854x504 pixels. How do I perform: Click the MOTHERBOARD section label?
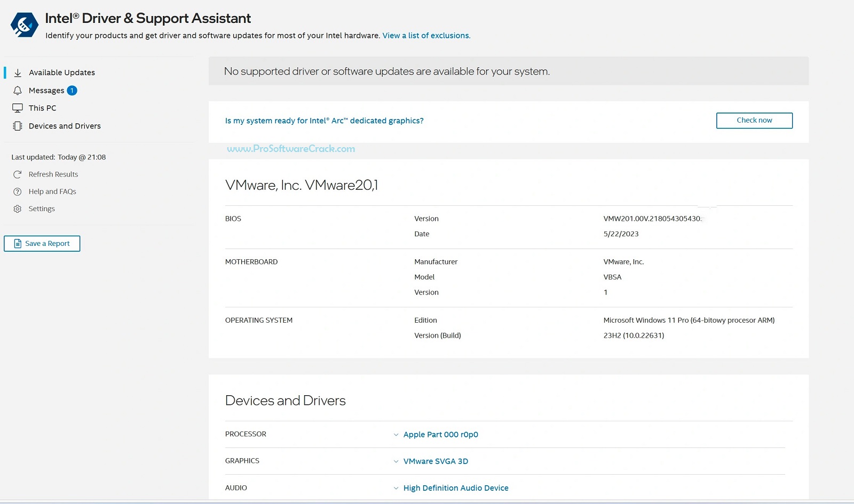(251, 262)
